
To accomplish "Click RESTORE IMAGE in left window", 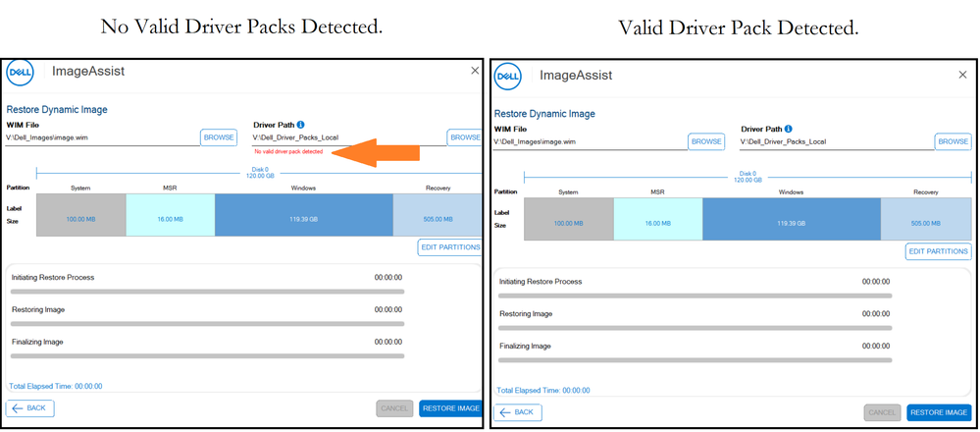I will [450, 408].
